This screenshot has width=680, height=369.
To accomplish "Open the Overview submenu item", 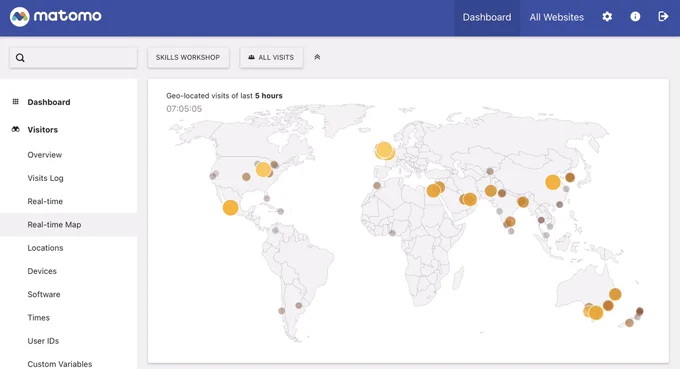I will [45, 155].
